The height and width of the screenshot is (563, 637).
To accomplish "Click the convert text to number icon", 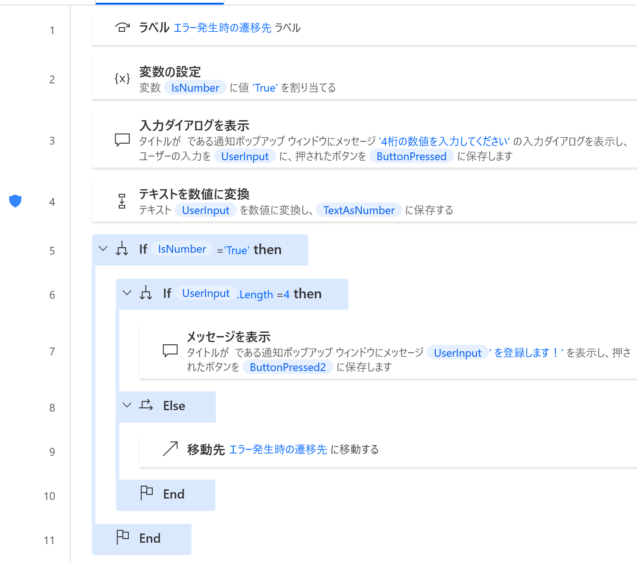I will click(x=122, y=201).
